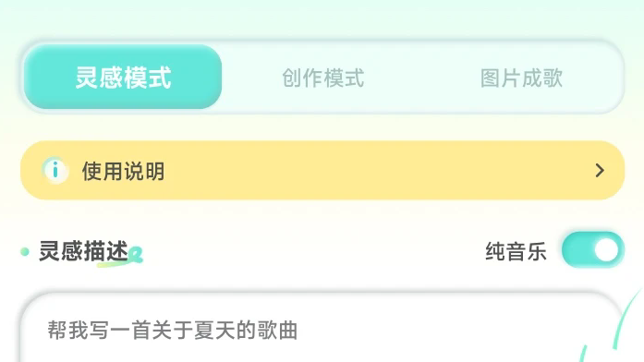Viewport: 644px width, 362px height.
Task: Click the 纯音乐 label next to the switch
Action: (x=516, y=251)
